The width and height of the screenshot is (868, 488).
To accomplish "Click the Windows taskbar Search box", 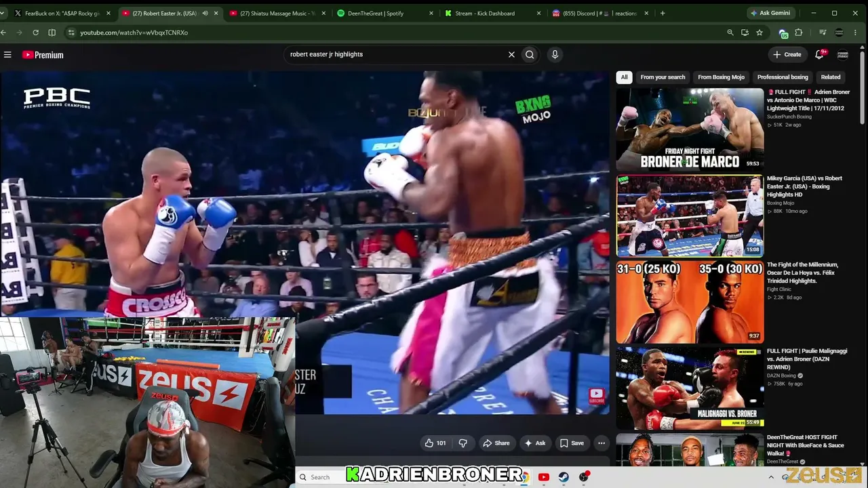I will 319,477.
